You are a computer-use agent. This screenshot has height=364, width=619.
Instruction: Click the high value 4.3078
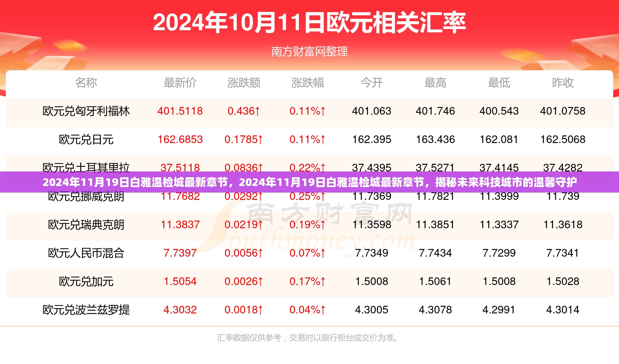pyautogui.click(x=435, y=310)
